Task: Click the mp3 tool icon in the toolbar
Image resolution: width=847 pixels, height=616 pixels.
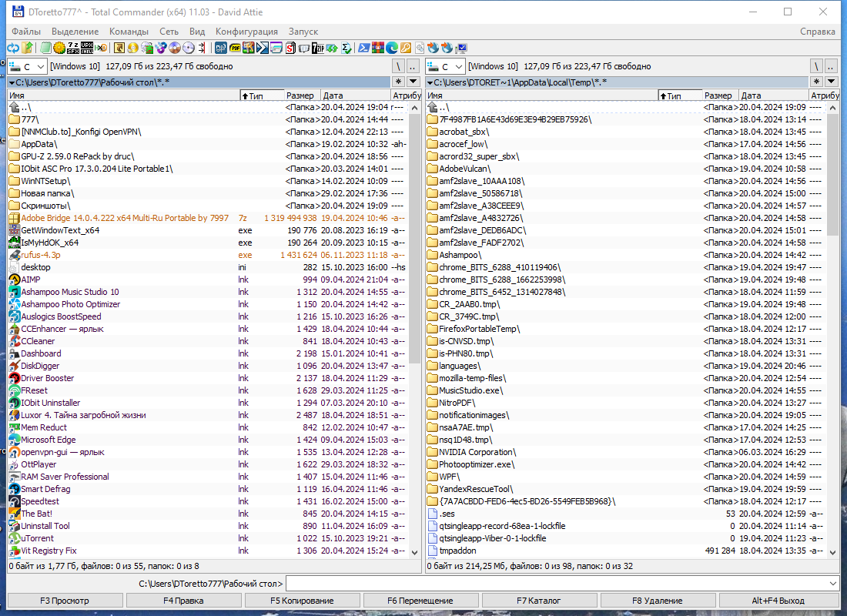Action: (221, 48)
